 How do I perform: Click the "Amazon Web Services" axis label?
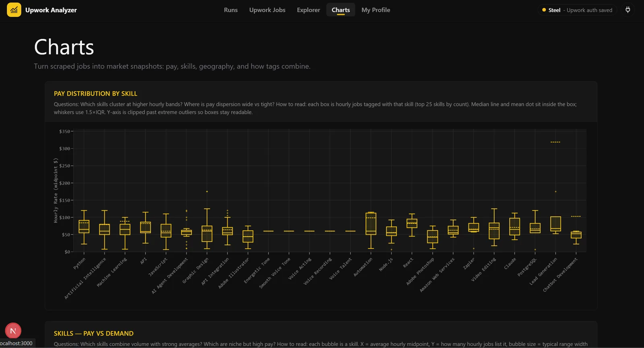click(437, 275)
